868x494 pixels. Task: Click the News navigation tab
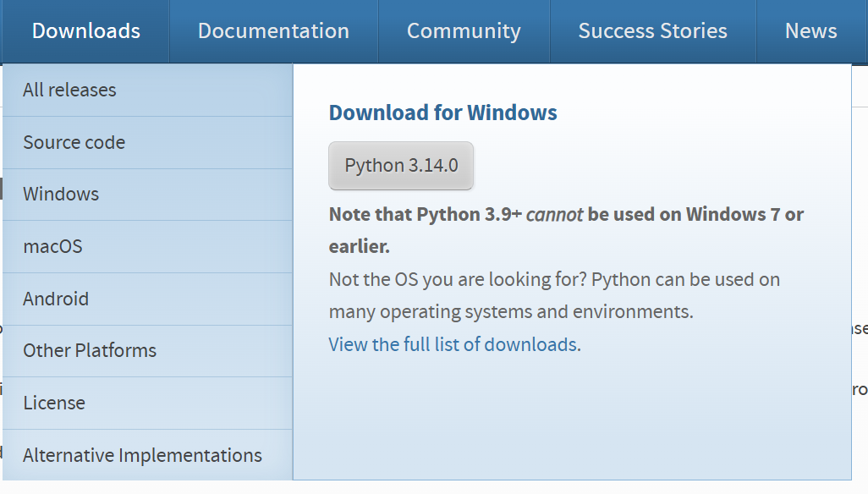(810, 31)
